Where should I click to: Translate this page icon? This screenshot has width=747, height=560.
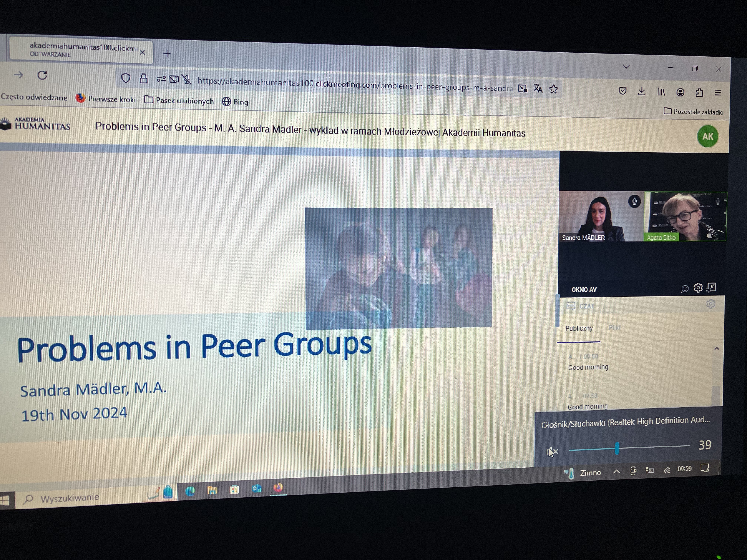(x=538, y=89)
